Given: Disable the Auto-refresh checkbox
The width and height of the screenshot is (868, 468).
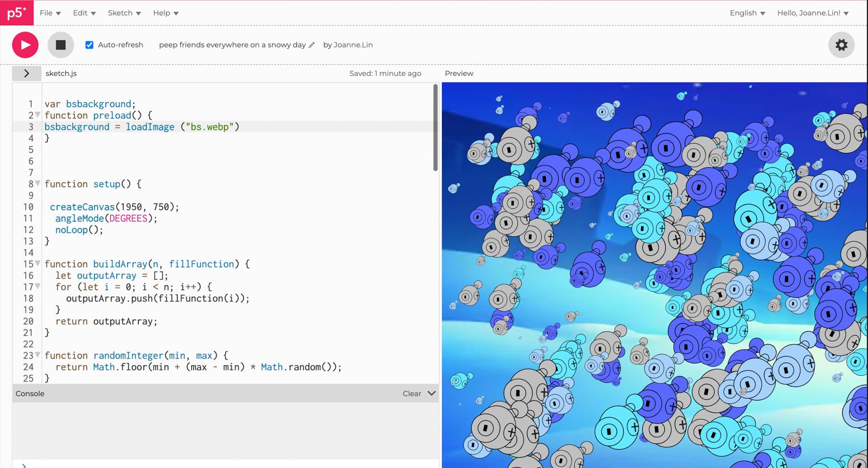Looking at the screenshot, I should (x=89, y=45).
